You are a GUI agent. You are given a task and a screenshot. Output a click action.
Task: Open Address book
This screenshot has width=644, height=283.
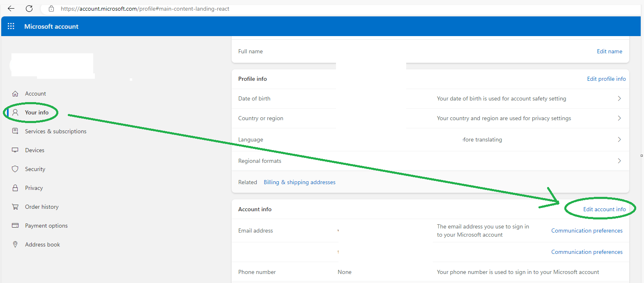(x=42, y=244)
